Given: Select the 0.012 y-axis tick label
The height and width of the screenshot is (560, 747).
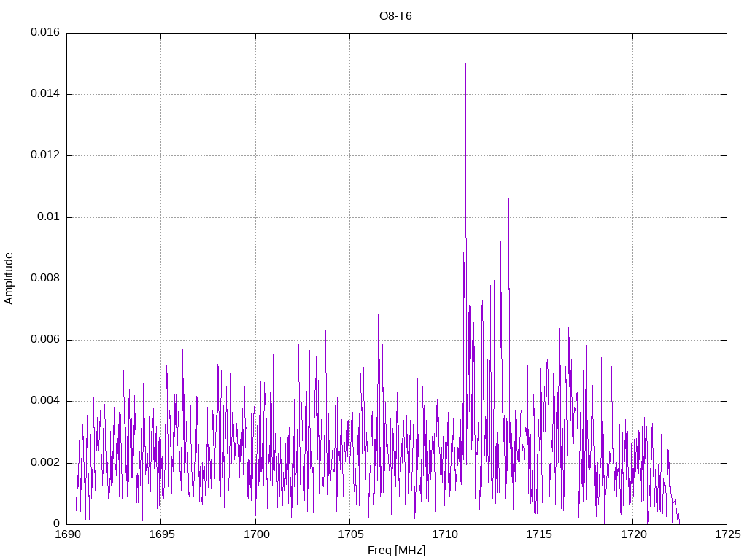Looking at the screenshot, I should [x=45, y=155].
